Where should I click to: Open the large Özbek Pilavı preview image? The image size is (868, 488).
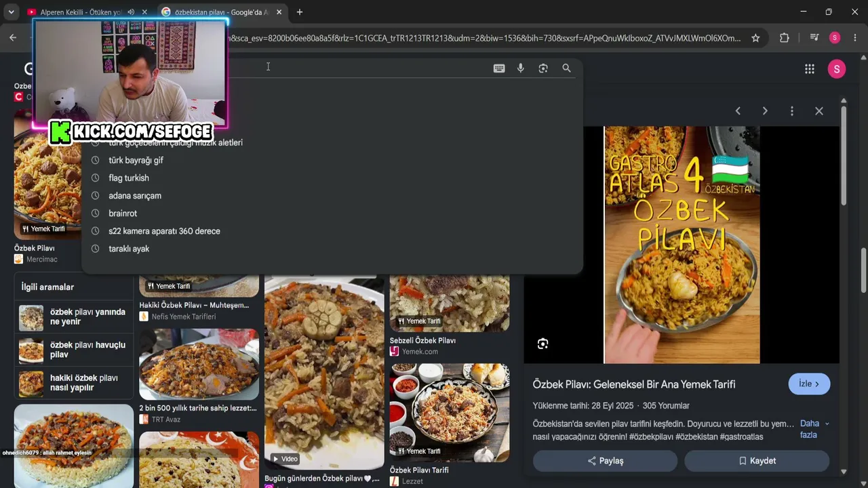click(682, 245)
